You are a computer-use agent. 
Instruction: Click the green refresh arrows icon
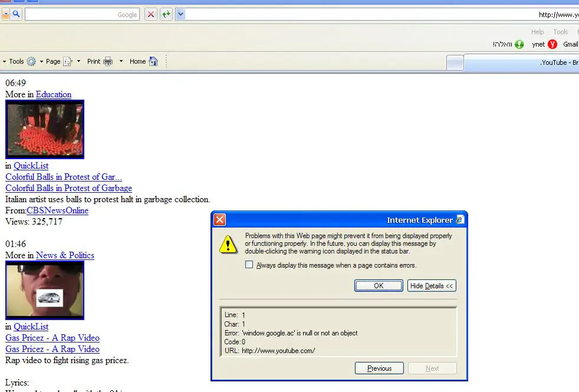pos(166,14)
